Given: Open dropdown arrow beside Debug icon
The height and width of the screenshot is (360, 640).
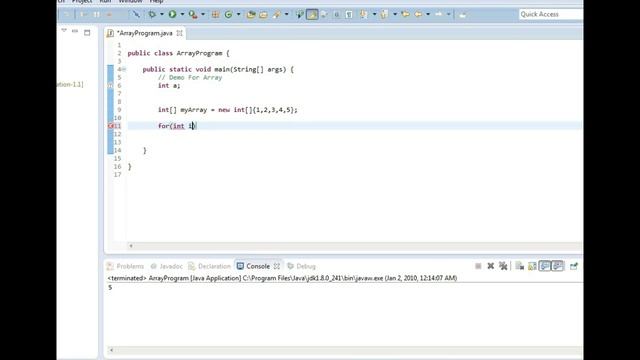Looking at the screenshot, I should (161, 14).
